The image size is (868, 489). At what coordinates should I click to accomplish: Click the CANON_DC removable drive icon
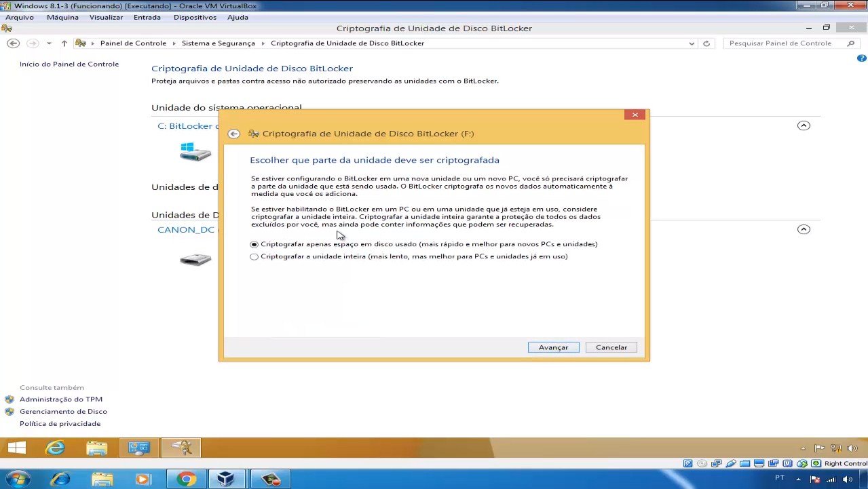(195, 259)
